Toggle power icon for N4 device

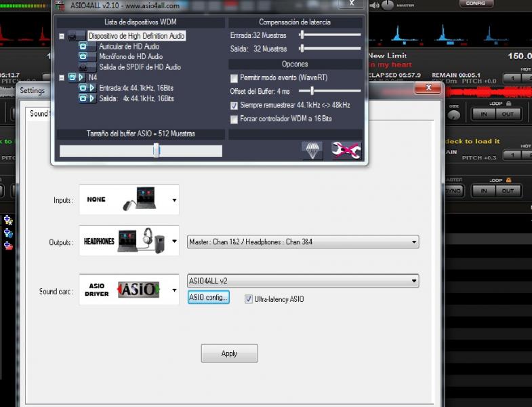pos(72,77)
